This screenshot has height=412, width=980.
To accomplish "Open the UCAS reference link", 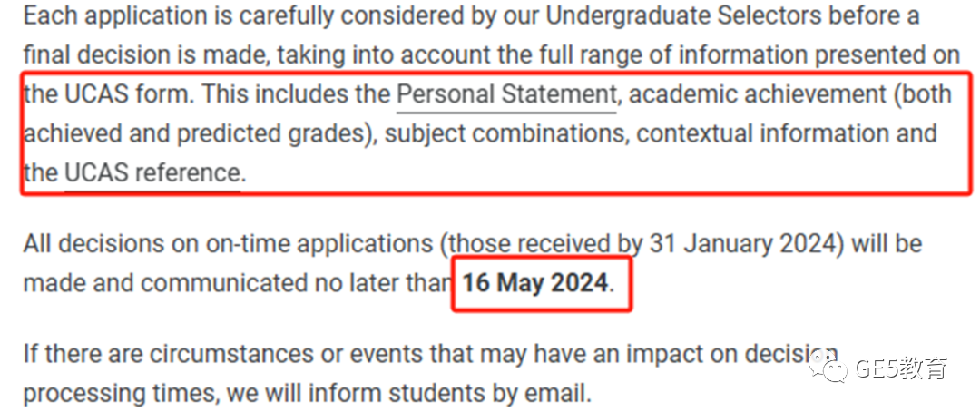I will [x=152, y=172].
